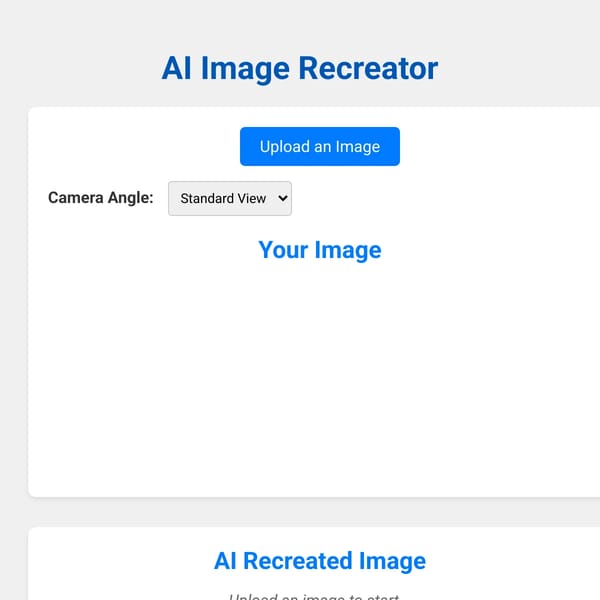The image size is (600, 600).
Task: Click the AI Recreated Image heading
Action: [x=320, y=561]
